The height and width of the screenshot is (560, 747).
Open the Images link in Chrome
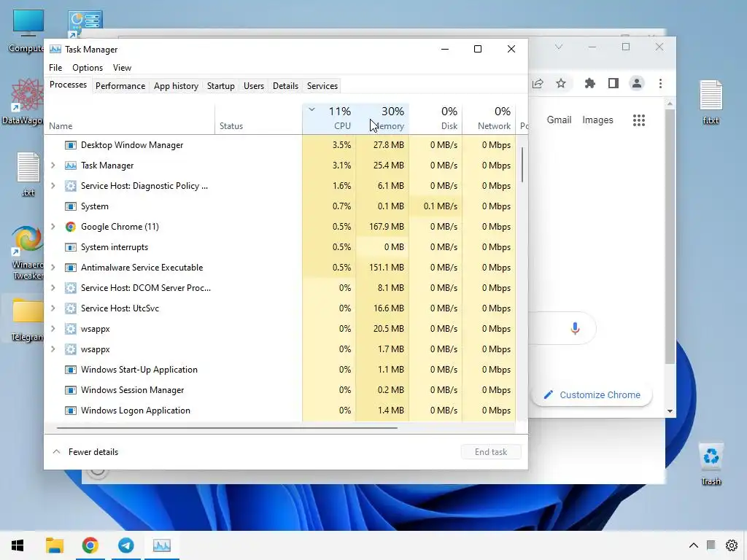597,120
